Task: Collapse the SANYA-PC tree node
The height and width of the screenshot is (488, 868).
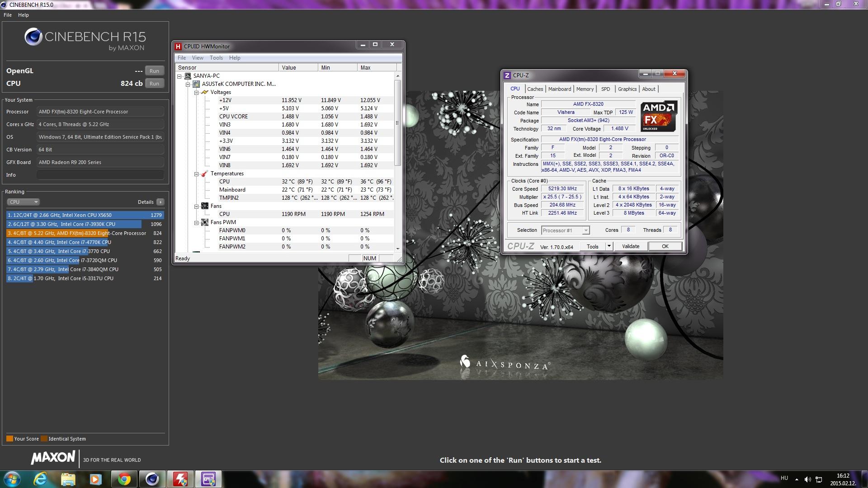Action: coord(179,76)
